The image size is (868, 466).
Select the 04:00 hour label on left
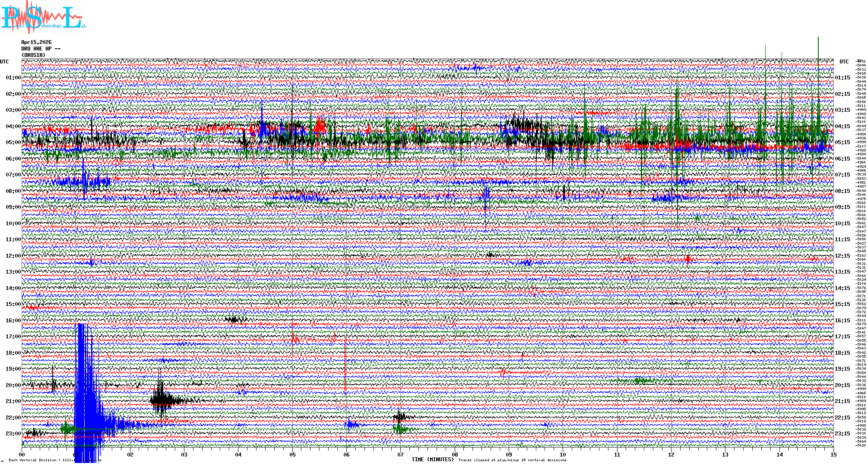13,126
